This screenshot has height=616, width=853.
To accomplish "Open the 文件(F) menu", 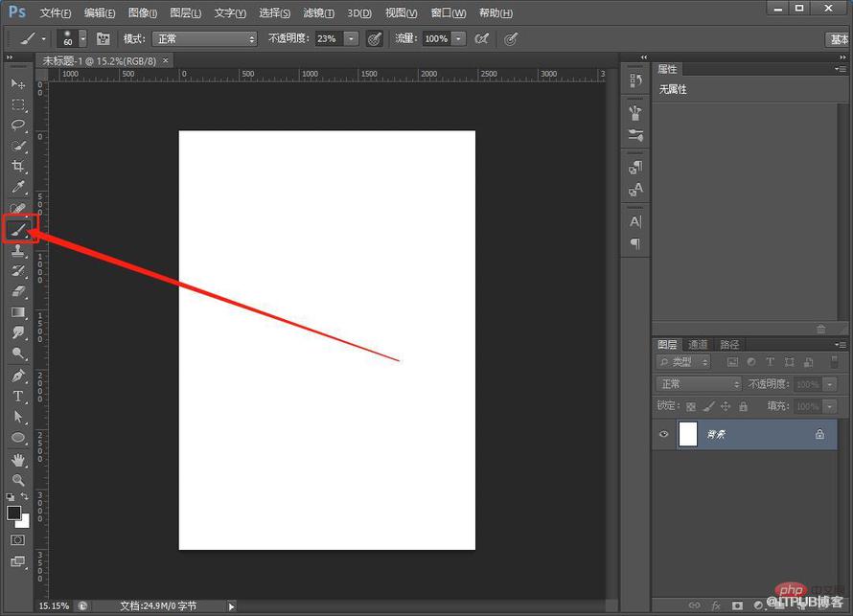I will [x=56, y=13].
